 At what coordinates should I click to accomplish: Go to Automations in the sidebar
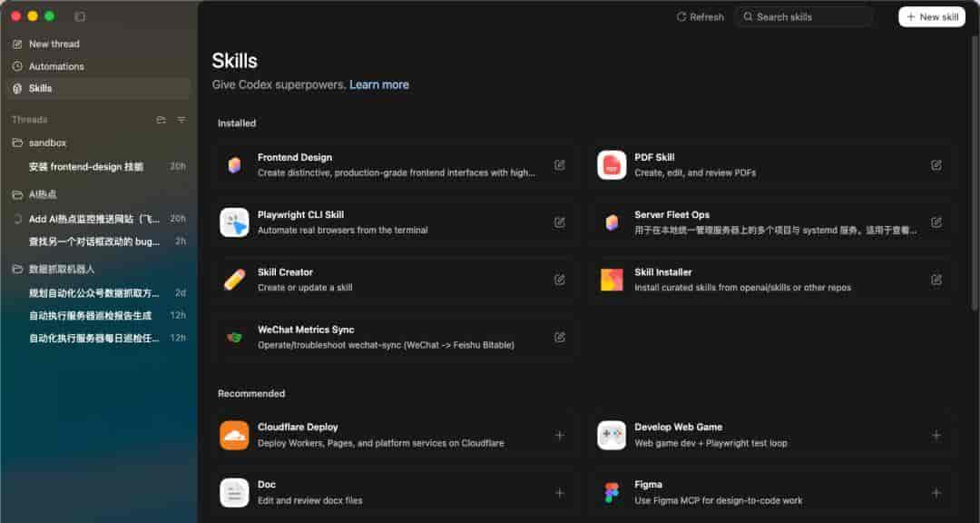click(99, 66)
